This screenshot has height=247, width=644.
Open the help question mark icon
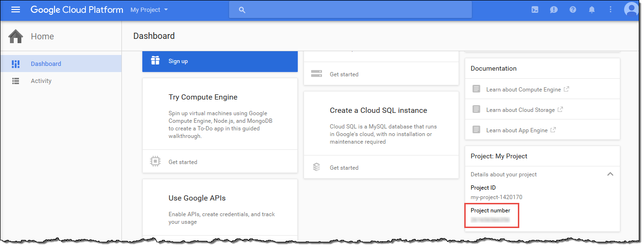(x=573, y=9)
